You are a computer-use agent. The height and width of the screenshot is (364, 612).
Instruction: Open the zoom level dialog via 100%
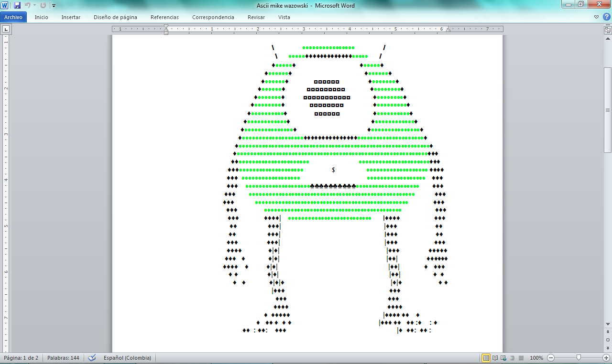click(x=536, y=357)
